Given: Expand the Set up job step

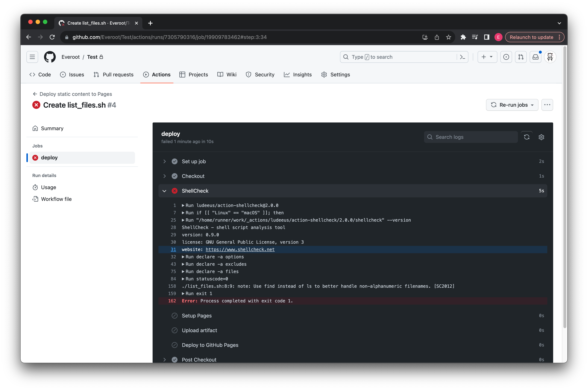Looking at the screenshot, I should tap(164, 161).
